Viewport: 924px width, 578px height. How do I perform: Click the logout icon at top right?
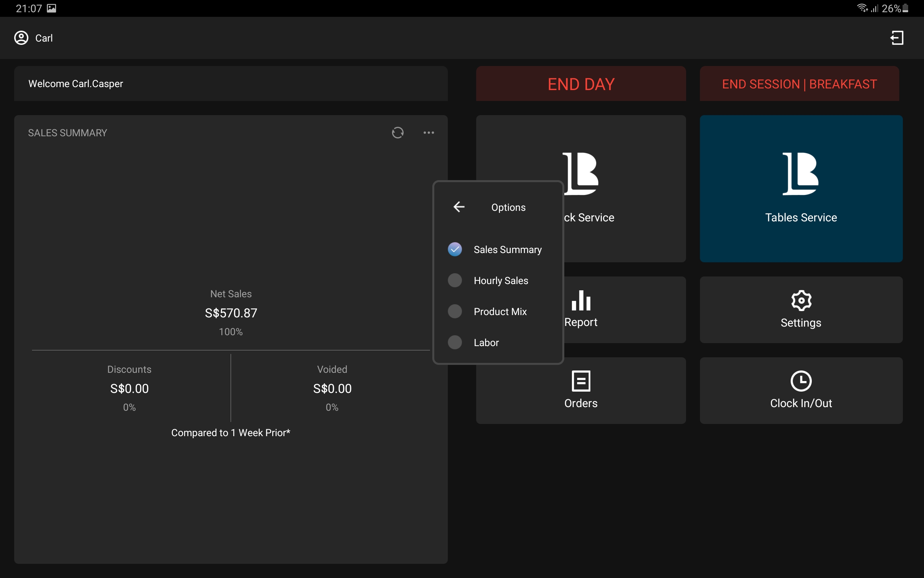click(897, 38)
